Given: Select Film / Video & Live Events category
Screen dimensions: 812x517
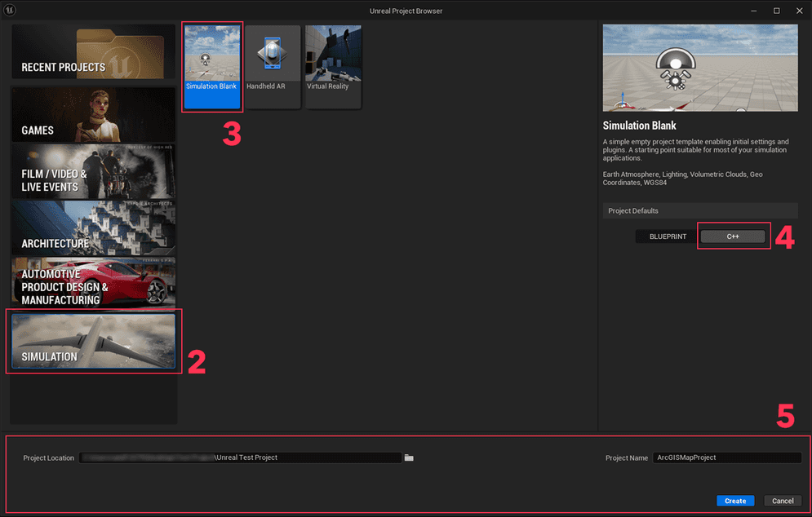Looking at the screenshot, I should 93,171.
